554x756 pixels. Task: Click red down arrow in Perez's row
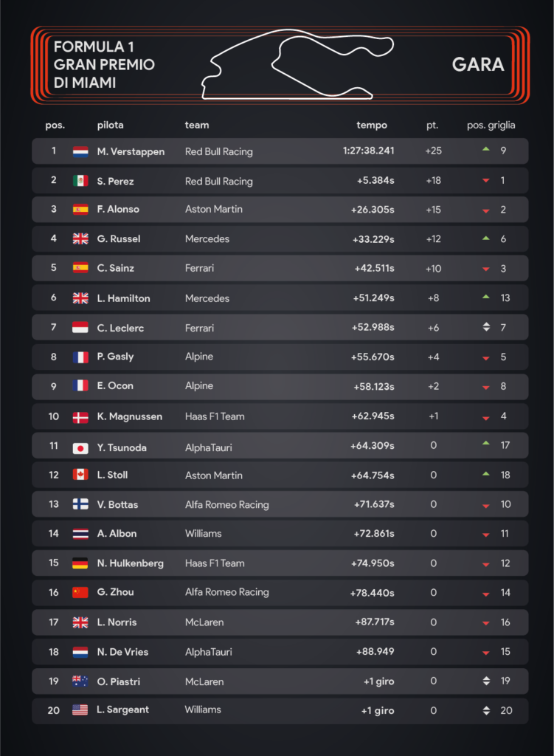486,180
